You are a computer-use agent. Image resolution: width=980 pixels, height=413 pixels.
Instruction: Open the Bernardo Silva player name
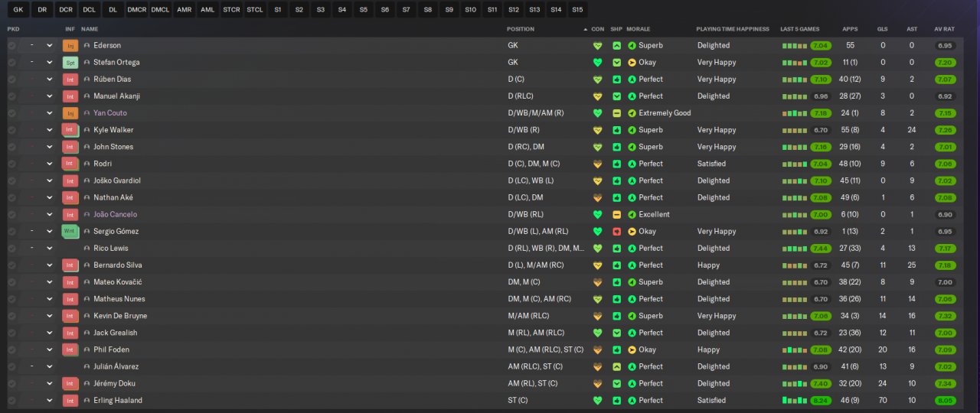tap(117, 265)
